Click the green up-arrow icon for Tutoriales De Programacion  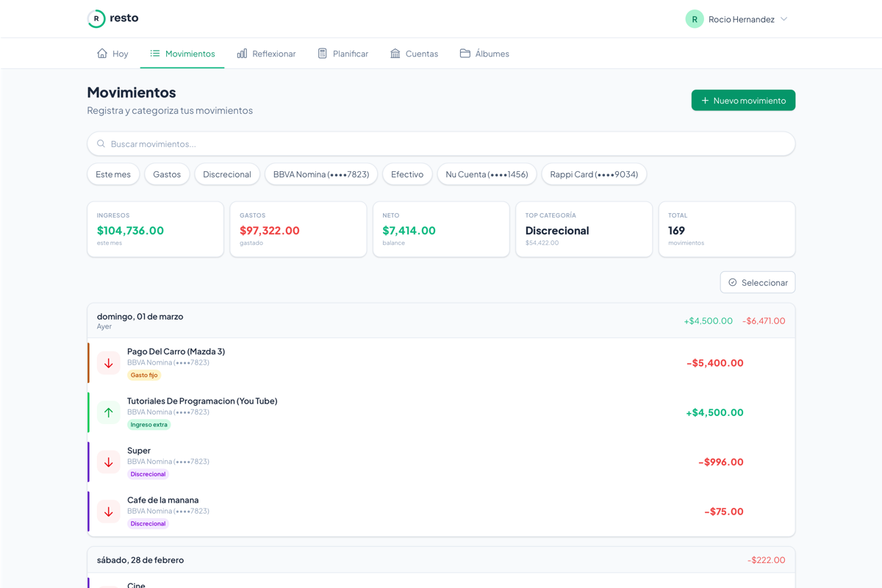pyautogui.click(x=109, y=412)
